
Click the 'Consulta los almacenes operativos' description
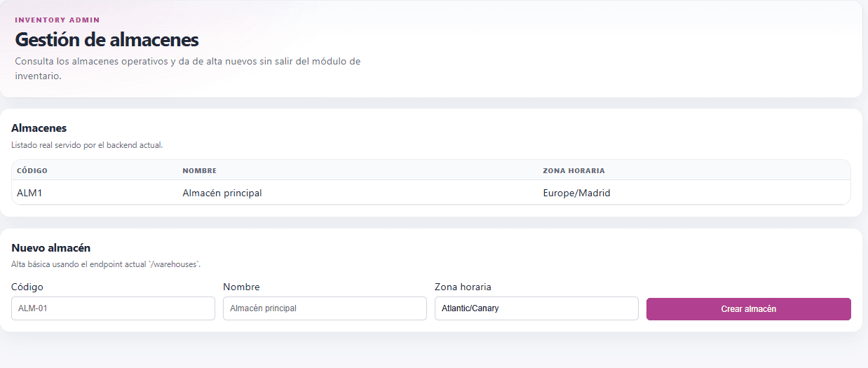coord(187,62)
